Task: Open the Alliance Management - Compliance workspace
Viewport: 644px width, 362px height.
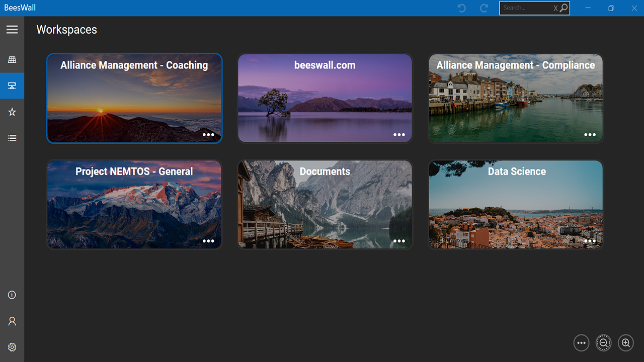Action: pyautogui.click(x=516, y=98)
